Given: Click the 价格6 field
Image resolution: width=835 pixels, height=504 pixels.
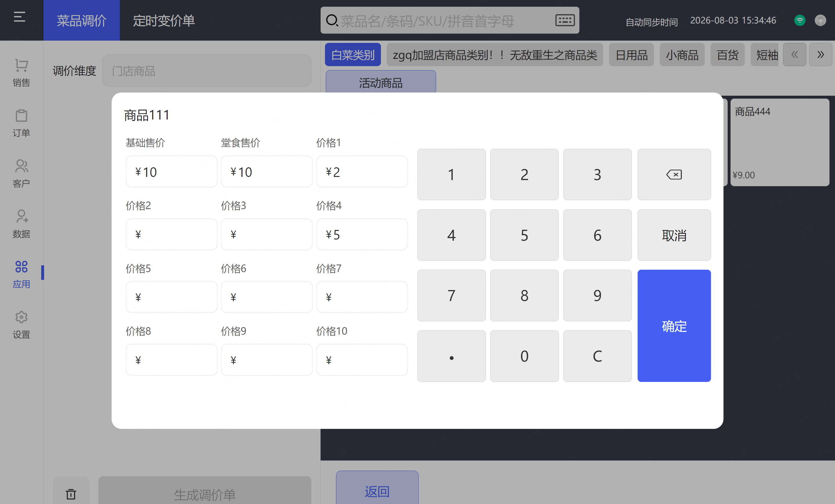Looking at the screenshot, I should pyautogui.click(x=267, y=297).
